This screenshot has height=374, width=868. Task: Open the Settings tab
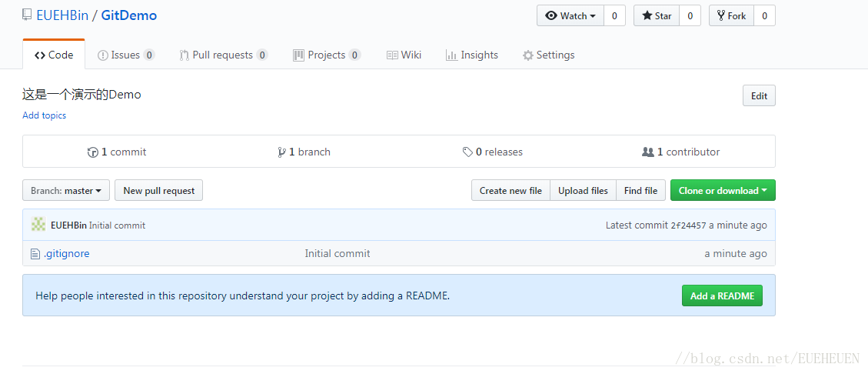(x=549, y=55)
